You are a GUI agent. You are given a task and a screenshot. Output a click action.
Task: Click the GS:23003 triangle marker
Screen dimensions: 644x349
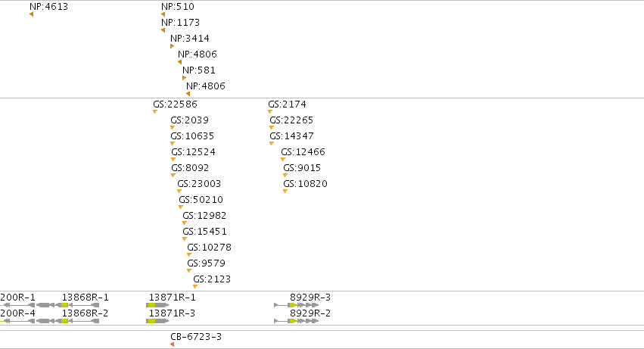[x=179, y=191]
